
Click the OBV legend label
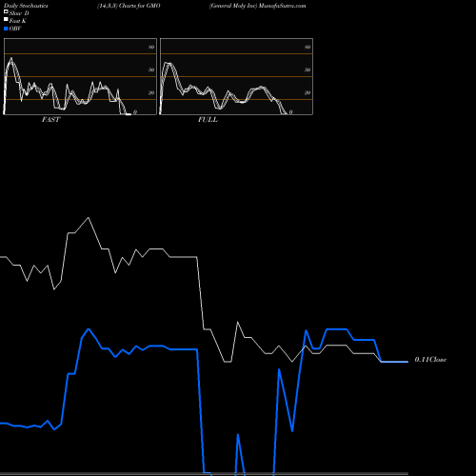point(15,29)
